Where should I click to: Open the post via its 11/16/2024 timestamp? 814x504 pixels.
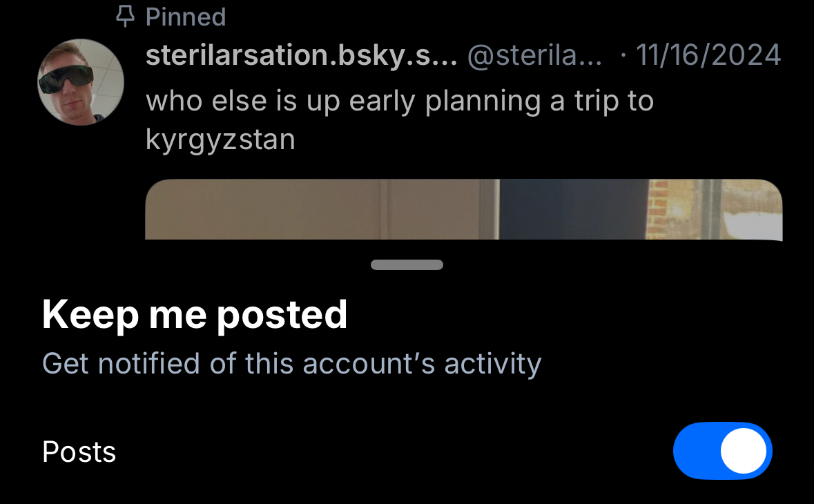tap(708, 55)
